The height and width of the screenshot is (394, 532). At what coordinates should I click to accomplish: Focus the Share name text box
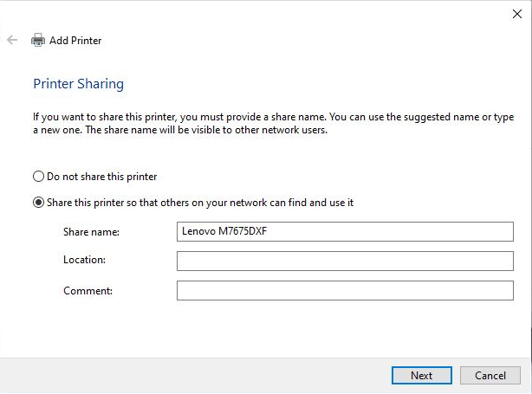point(345,231)
